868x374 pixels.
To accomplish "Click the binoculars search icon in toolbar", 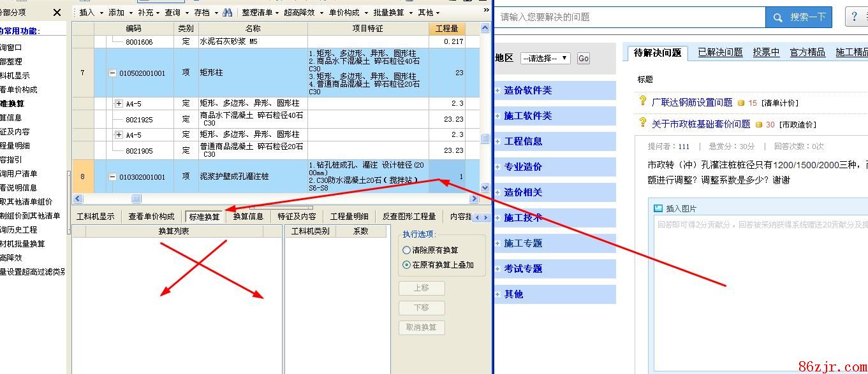I will click(x=228, y=12).
